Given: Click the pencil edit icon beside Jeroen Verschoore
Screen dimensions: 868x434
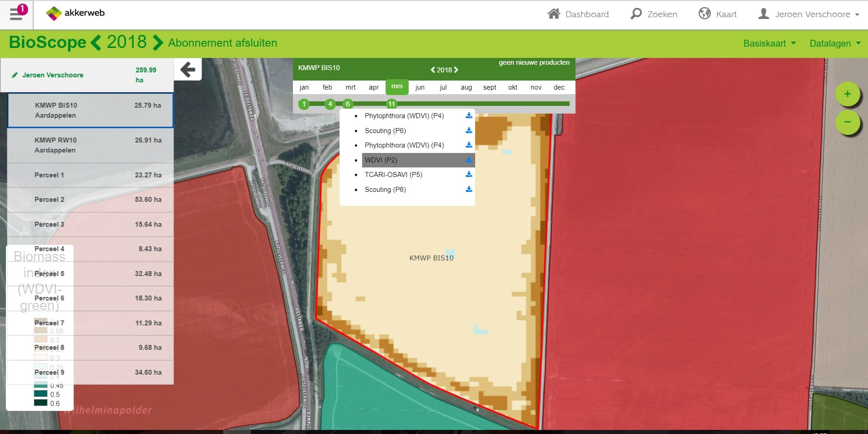Looking at the screenshot, I should pyautogui.click(x=14, y=75).
